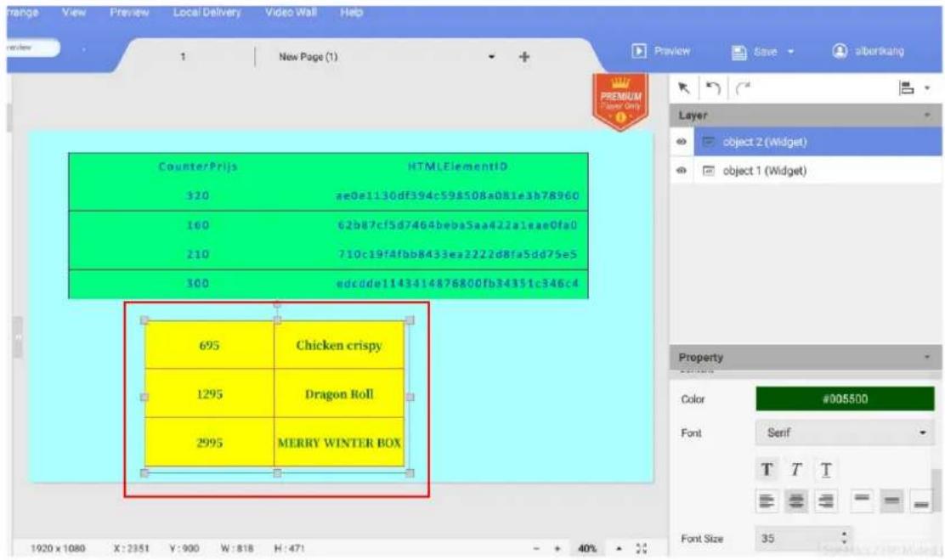This screenshot has height=560, width=945.
Task: Toggle italic text formatting
Action: [796, 469]
